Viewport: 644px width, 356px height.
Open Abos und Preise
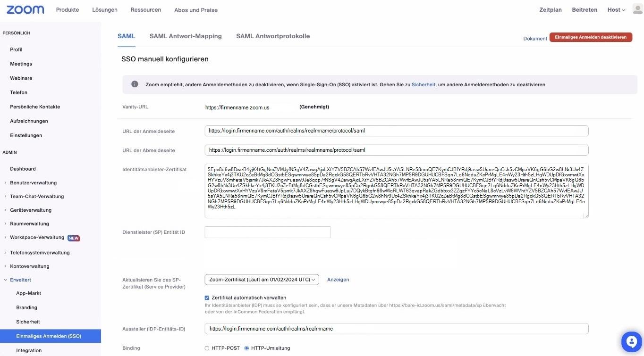click(196, 10)
